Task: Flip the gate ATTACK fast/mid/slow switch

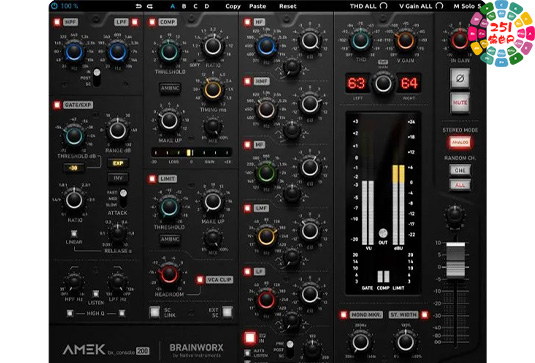Action: pos(123,199)
